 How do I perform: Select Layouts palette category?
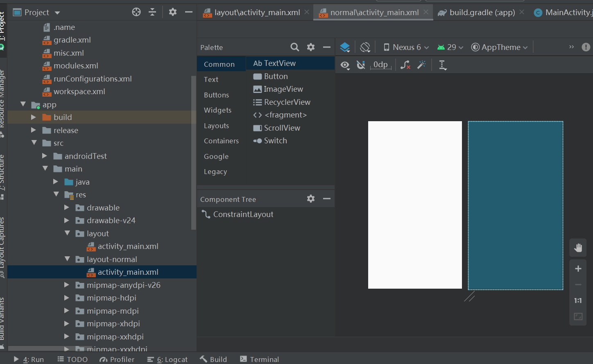click(x=216, y=126)
